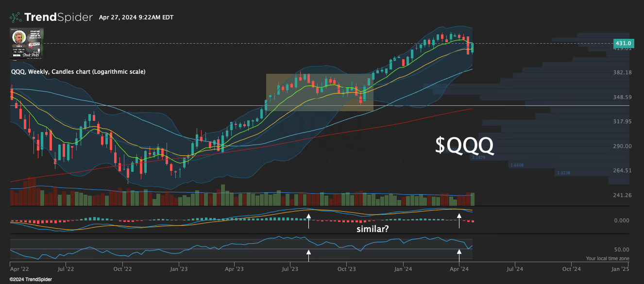This screenshot has height=284, width=644.
Task: Click the 241.26 price axis label
Action: (623, 195)
